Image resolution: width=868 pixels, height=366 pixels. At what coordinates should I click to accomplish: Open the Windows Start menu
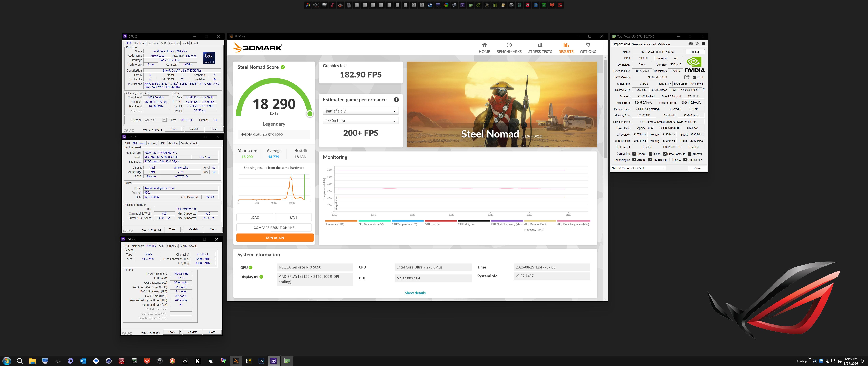[7, 361]
